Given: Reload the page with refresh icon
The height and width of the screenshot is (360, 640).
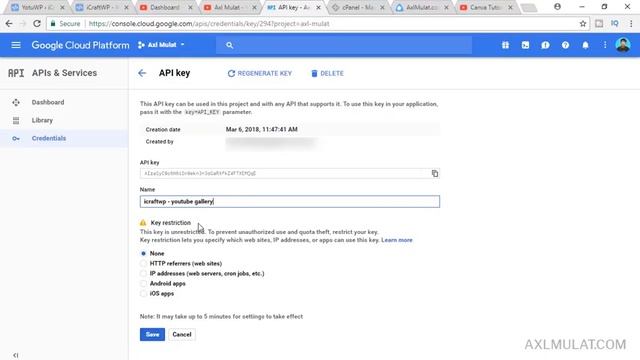Looking at the screenshot, I should click(37, 24).
